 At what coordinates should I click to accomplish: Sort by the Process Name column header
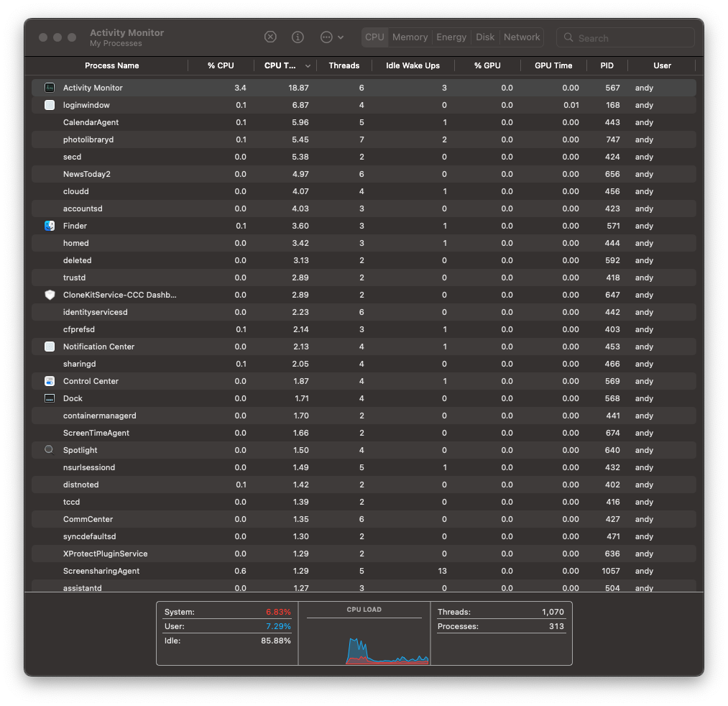112,65
